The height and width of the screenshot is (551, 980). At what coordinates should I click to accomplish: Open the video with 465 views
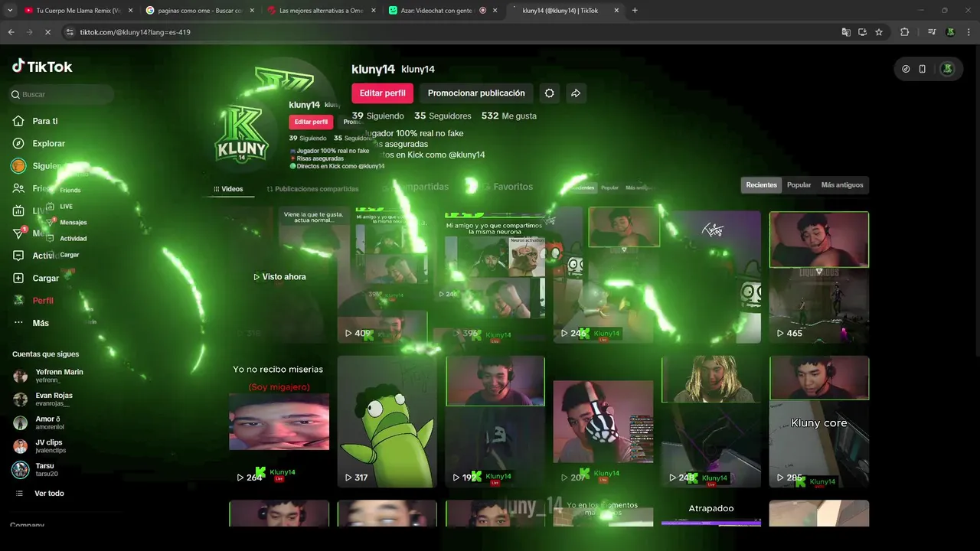point(819,277)
